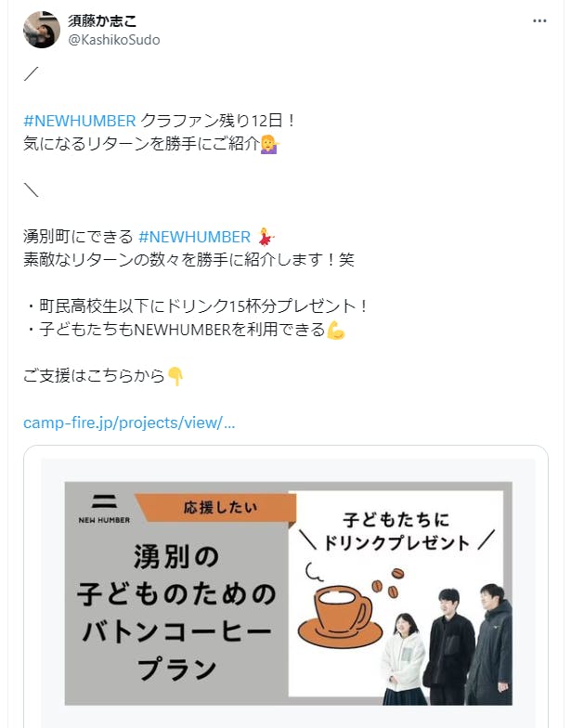Image resolution: width=571 pixels, height=728 pixels.
Task: Click the 子どもたちにドリンクプレゼント caption
Action: 396,531
